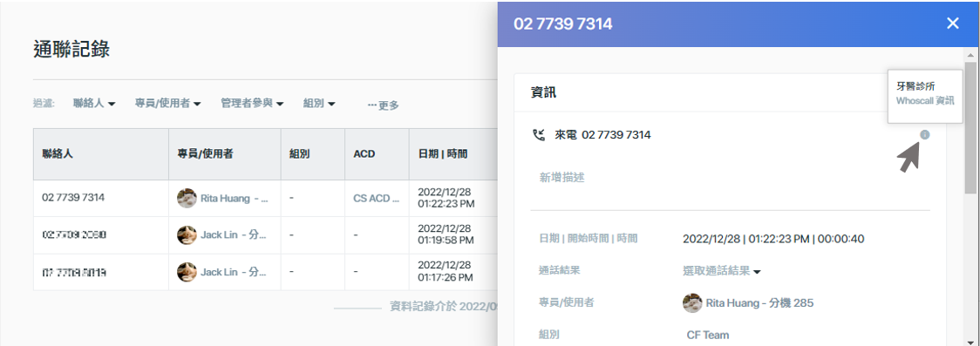Expand the 管理者參與 filter dropdown
Viewport: 980px width, 346px height.
tap(253, 104)
